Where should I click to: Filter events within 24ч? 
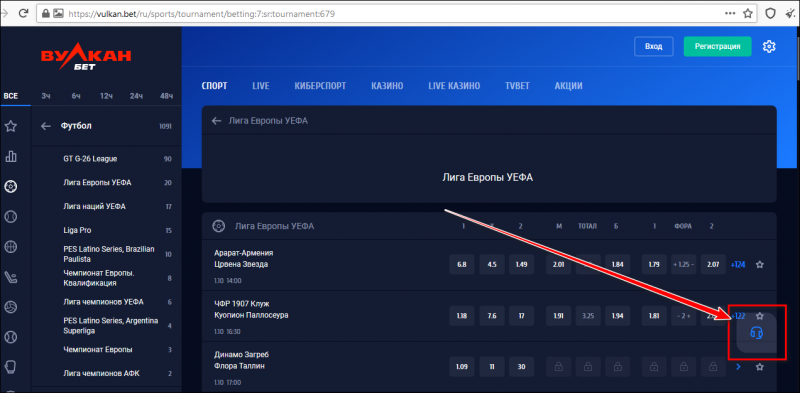tap(136, 96)
